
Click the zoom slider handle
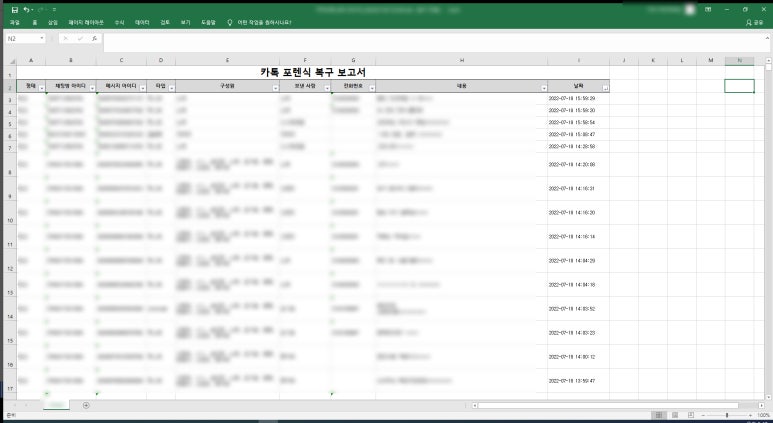pos(727,416)
